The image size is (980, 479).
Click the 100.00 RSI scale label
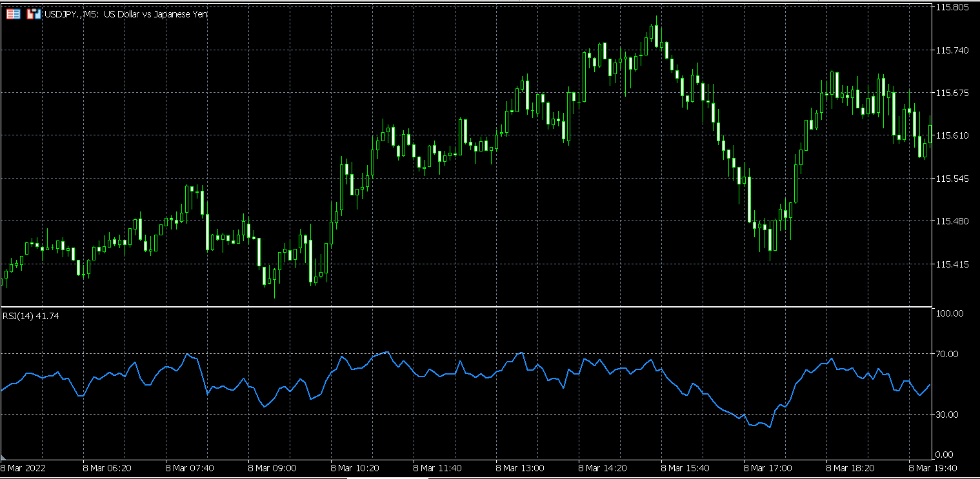click(x=949, y=313)
